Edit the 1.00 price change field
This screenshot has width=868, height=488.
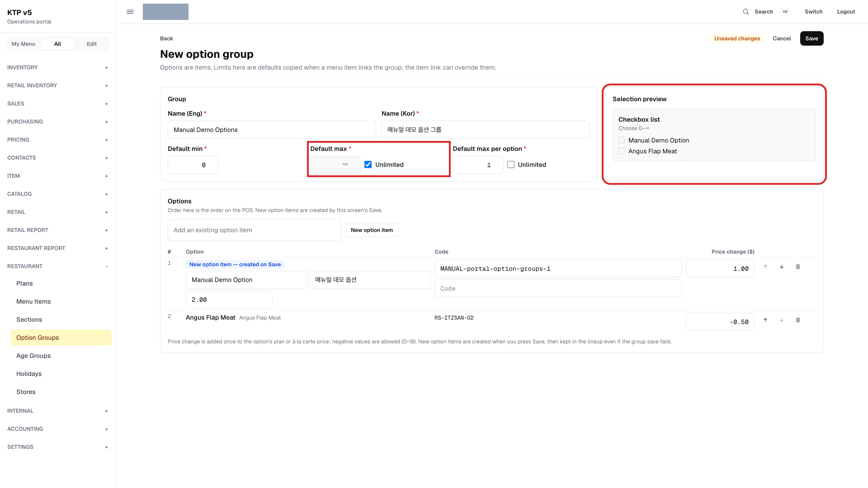coord(720,268)
